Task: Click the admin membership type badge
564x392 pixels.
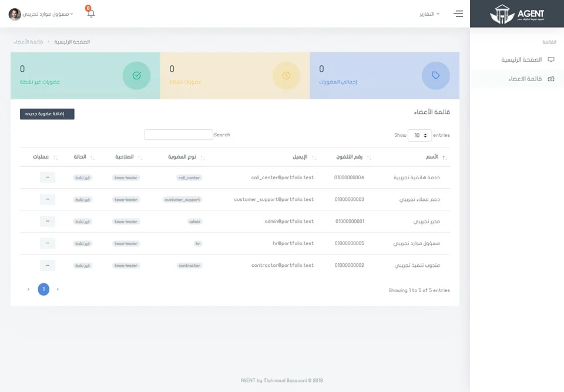Action: pyautogui.click(x=194, y=222)
